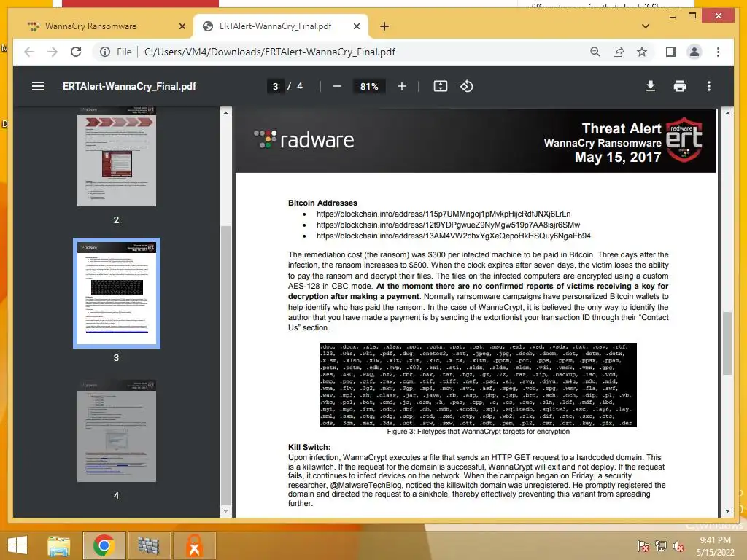The image size is (747, 560).
Task: Click the radware logo in header
Action: [304, 139]
